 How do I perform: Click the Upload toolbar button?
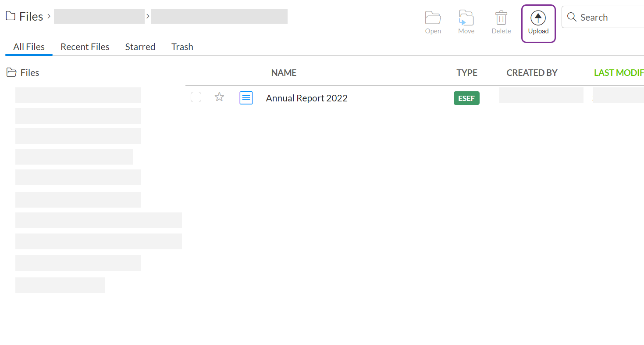pos(538,24)
